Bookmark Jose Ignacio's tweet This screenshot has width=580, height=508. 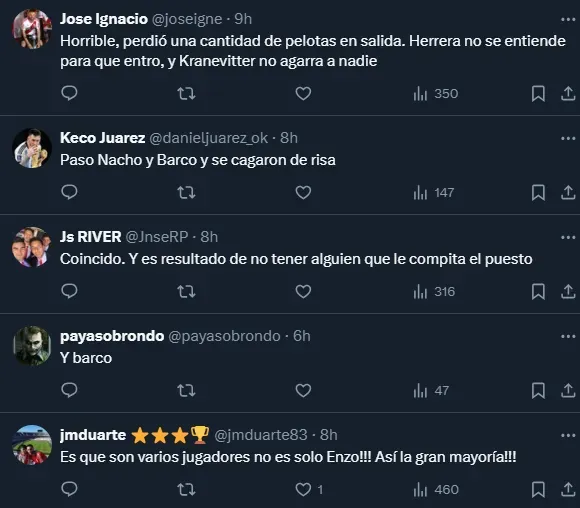coord(538,94)
